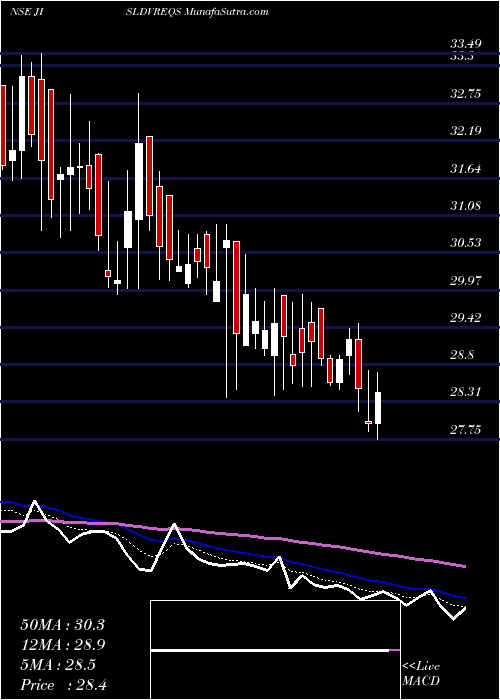
Task: Click the 32.75 price axis label
Action: [466, 94]
